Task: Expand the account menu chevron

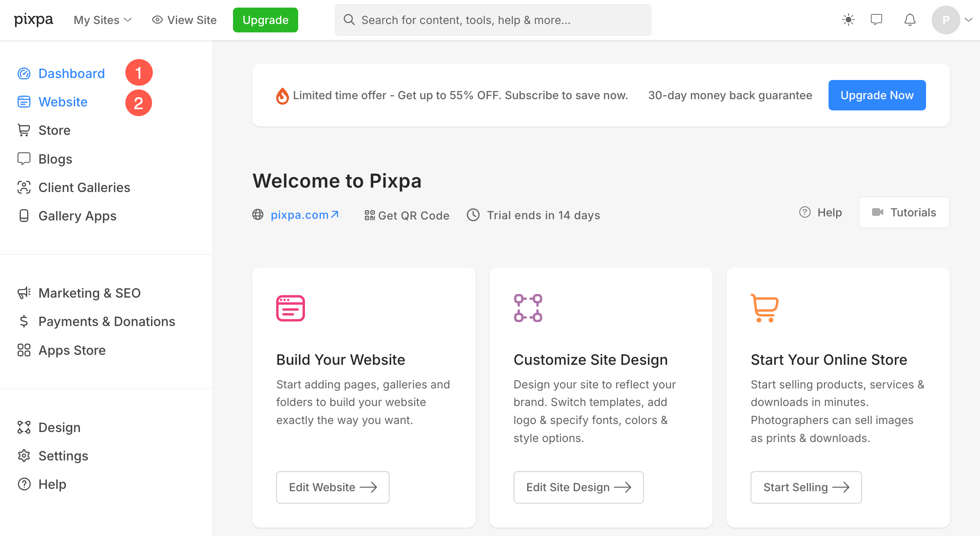Action: click(968, 20)
